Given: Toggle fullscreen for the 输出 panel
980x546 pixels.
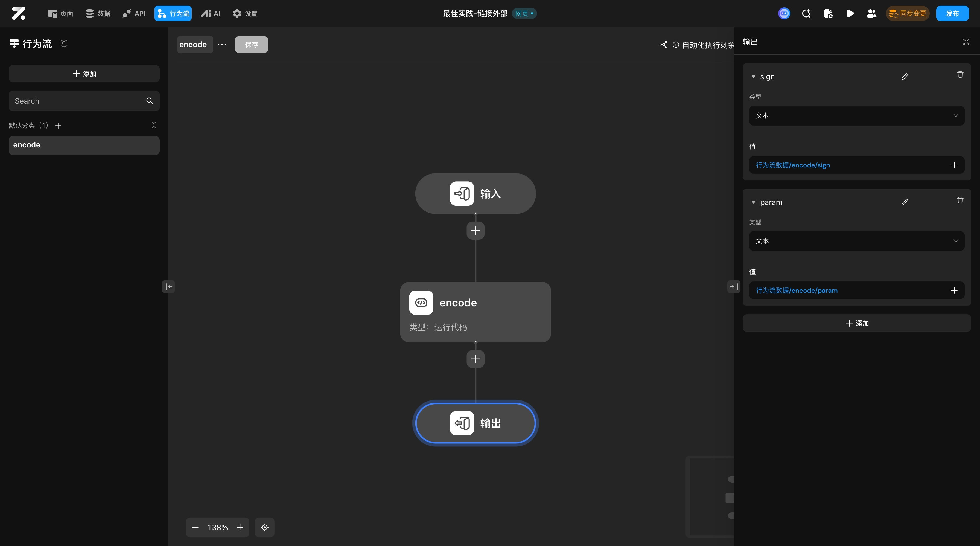Looking at the screenshot, I should (966, 42).
